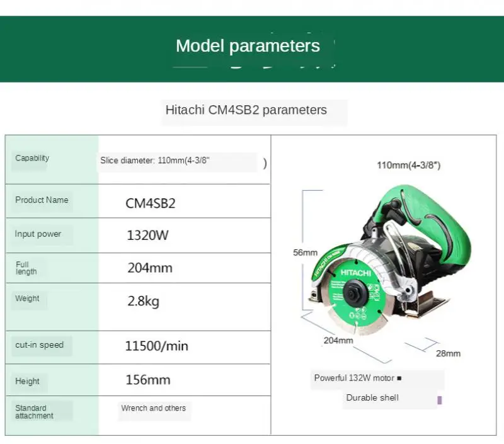Click the 'cut-in speed' row label

(x=39, y=344)
